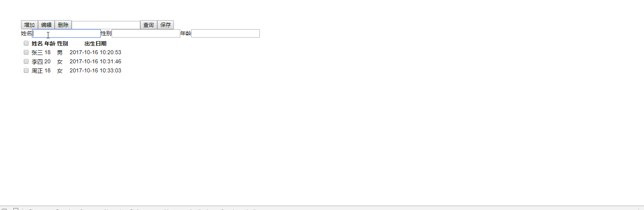Viewport: 644px width, 210px height.
Task: Click the date 2017-10-16 10:33:03
Action: (x=95, y=70)
